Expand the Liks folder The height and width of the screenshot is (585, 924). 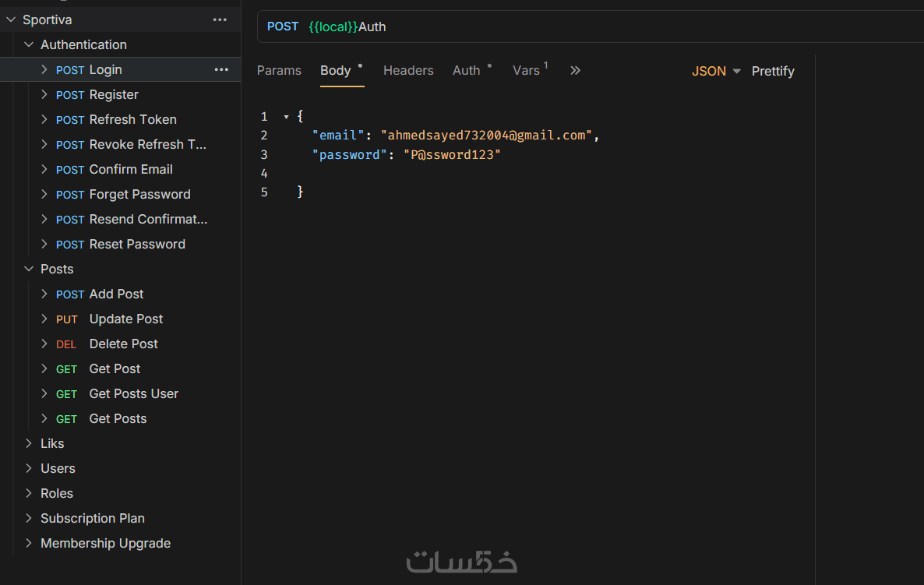[29, 443]
